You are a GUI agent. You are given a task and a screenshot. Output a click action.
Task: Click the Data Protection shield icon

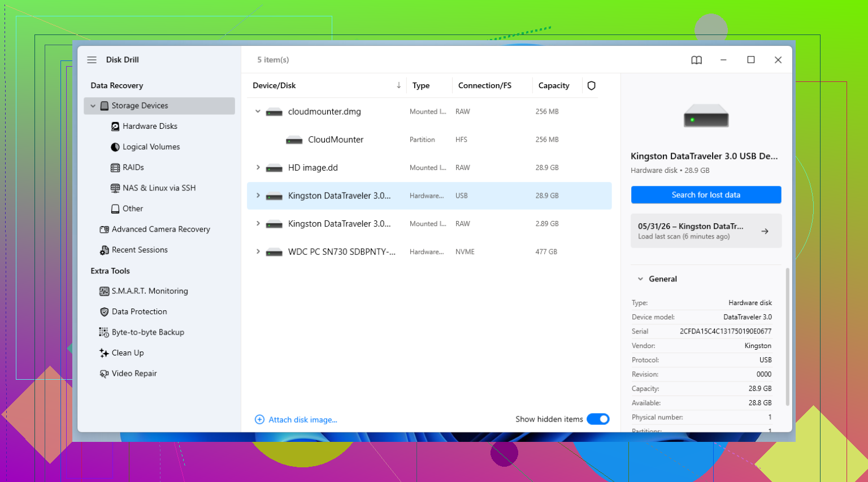[104, 312]
